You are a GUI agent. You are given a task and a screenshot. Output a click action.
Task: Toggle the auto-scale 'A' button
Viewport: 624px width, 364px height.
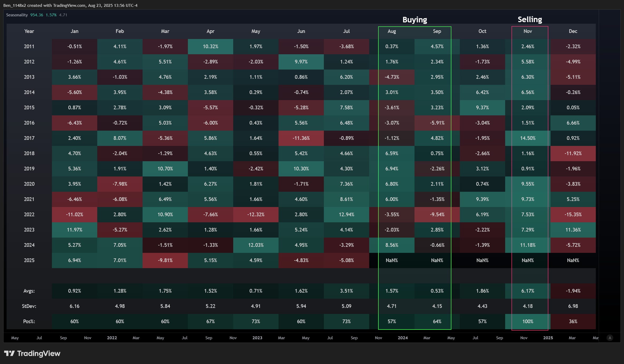coord(610,338)
